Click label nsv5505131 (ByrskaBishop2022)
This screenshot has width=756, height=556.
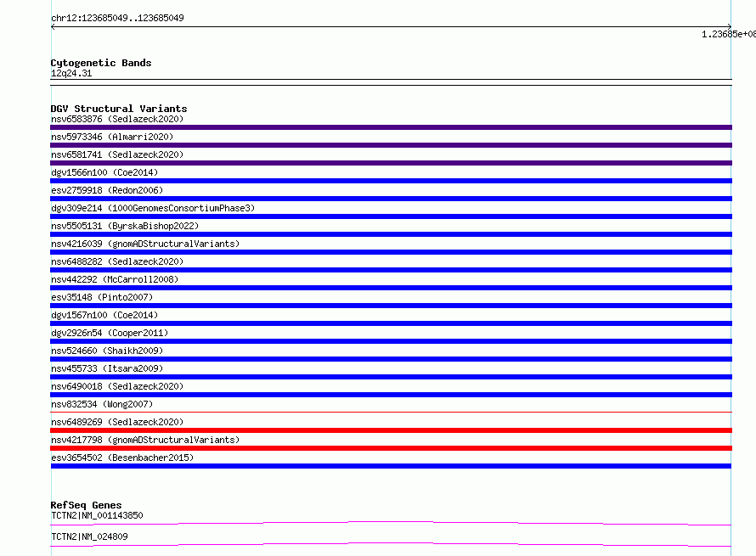(125, 226)
